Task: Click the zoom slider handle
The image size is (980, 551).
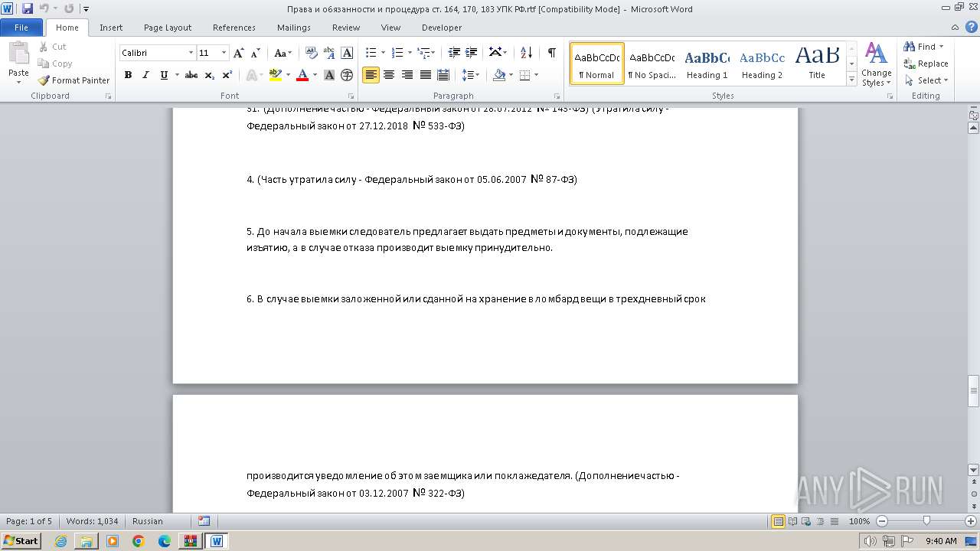Action: click(926, 521)
